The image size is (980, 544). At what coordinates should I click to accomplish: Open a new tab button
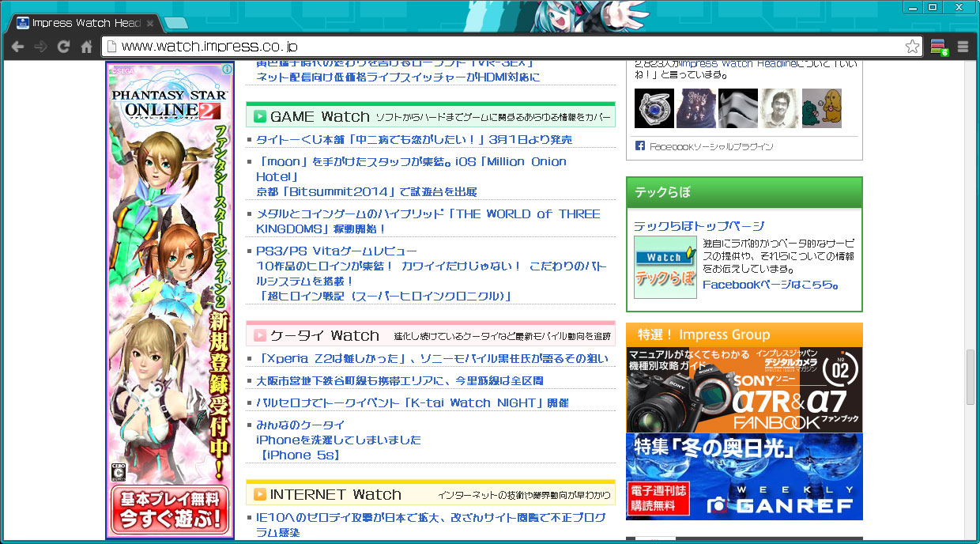[176, 22]
